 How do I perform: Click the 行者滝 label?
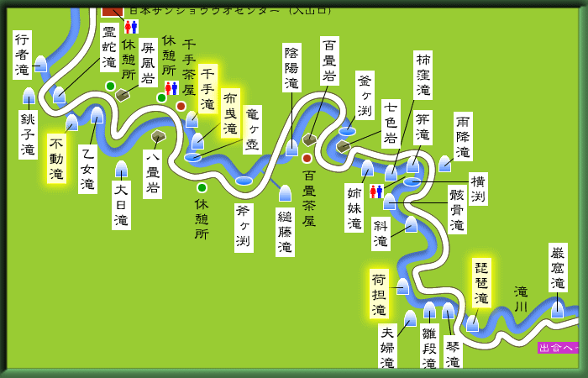pos(23,55)
